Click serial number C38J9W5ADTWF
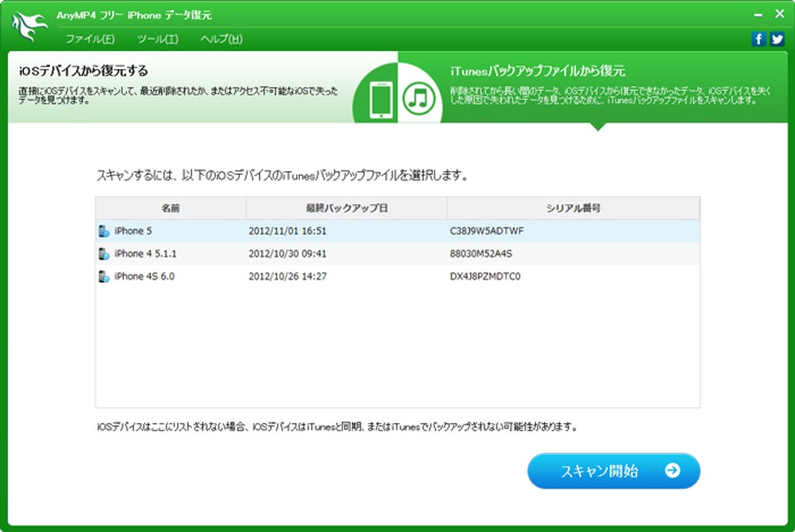 coord(486,231)
